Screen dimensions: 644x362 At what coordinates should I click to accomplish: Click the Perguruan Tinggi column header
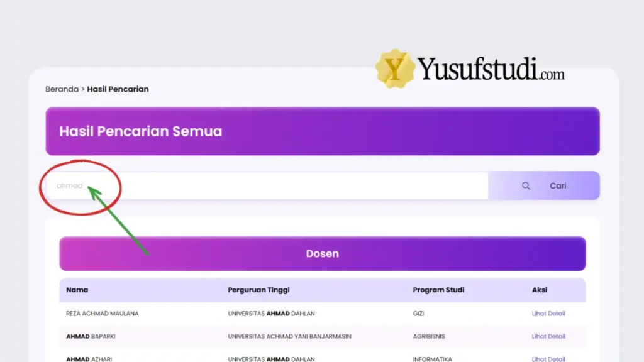(258, 290)
